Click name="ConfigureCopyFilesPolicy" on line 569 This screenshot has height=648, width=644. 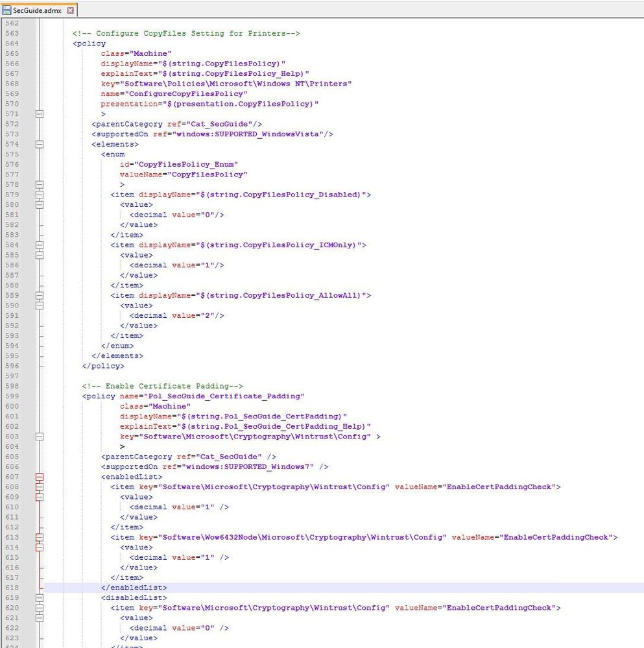pyautogui.click(x=174, y=94)
